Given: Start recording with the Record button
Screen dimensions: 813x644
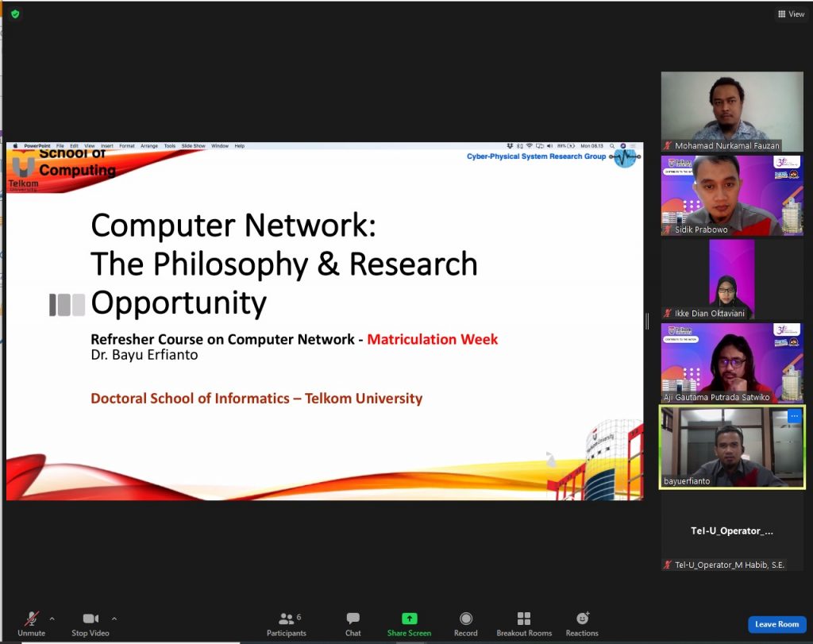Looking at the screenshot, I should (x=465, y=624).
